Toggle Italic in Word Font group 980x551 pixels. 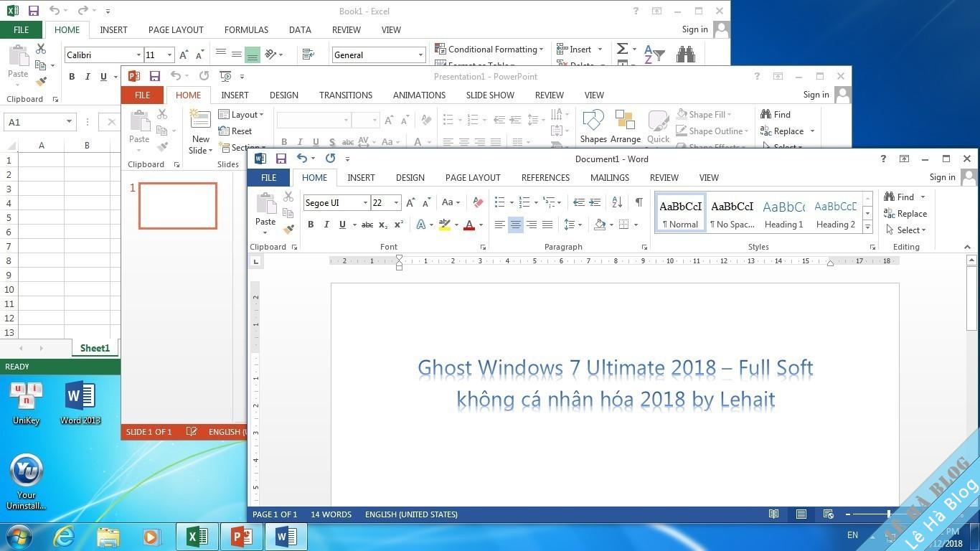pyautogui.click(x=326, y=225)
